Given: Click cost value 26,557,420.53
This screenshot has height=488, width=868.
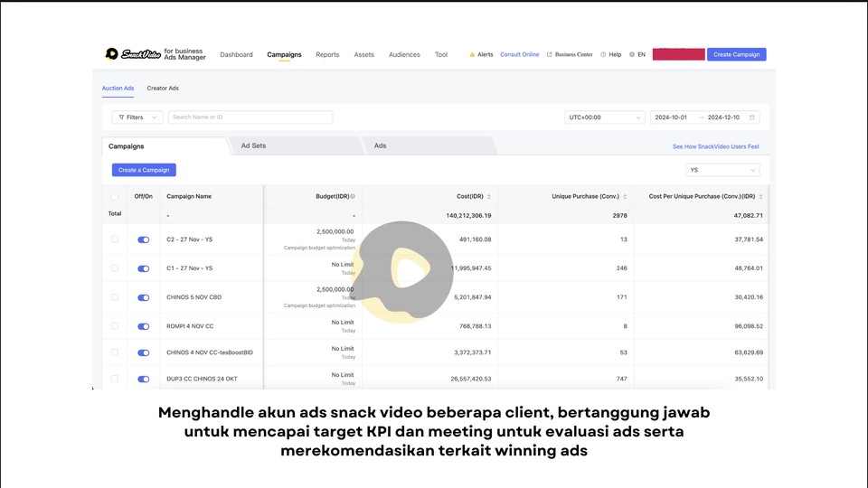Looking at the screenshot, I should point(470,379).
